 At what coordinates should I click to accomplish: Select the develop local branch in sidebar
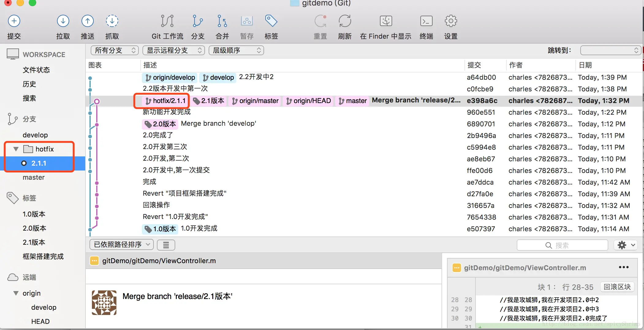[x=35, y=135]
